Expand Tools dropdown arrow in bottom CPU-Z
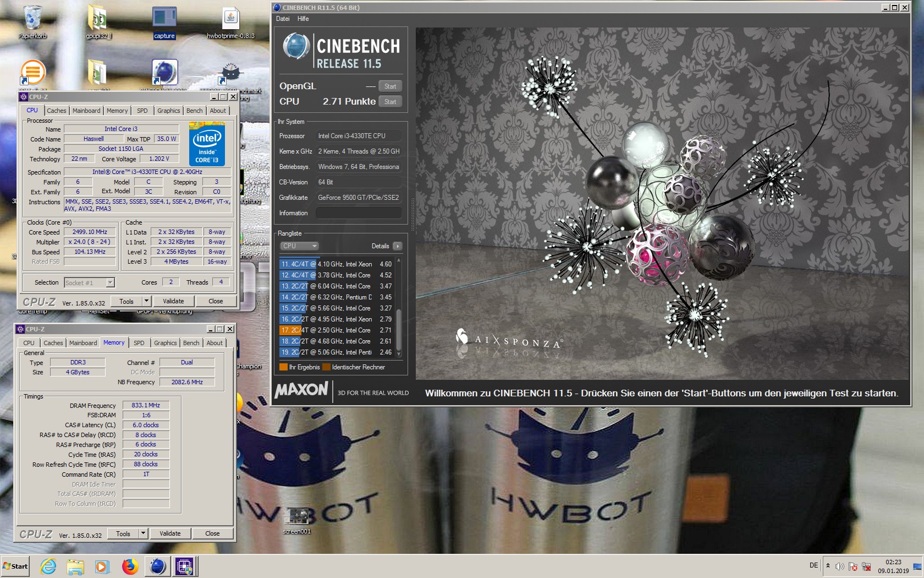 point(143,533)
